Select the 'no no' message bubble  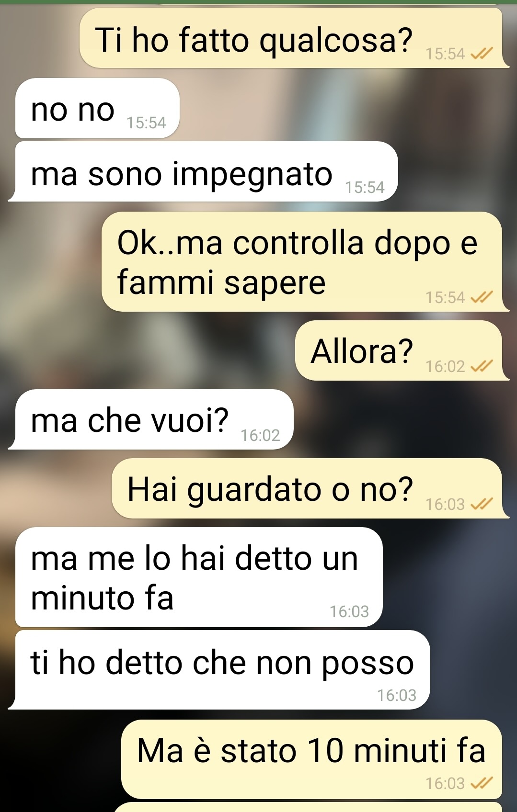[x=97, y=109]
